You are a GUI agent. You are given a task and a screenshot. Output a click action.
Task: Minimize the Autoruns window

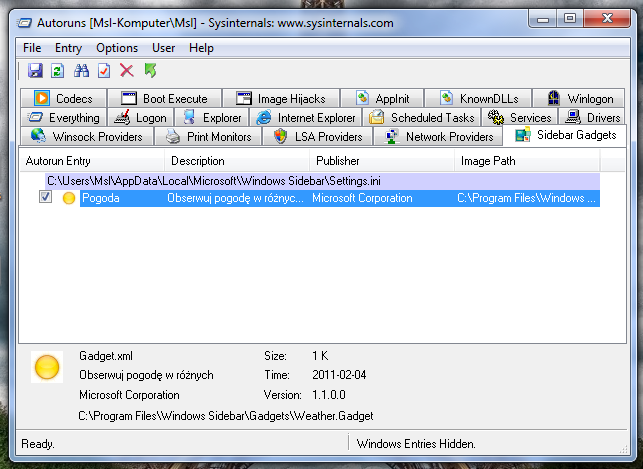tap(543, 19)
